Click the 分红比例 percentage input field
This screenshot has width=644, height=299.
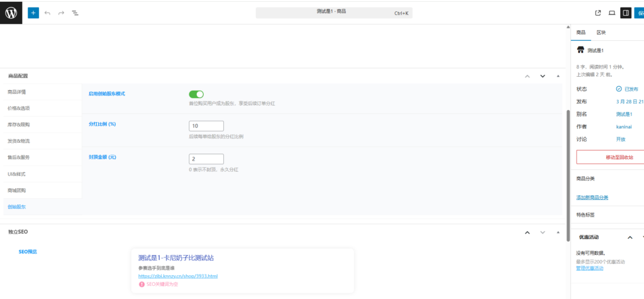206,126
